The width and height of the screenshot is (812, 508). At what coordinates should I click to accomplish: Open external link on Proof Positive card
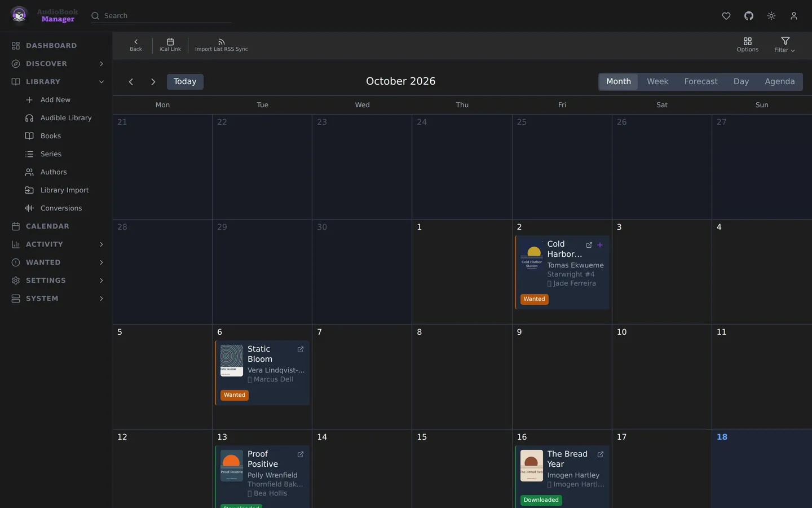pyautogui.click(x=301, y=454)
